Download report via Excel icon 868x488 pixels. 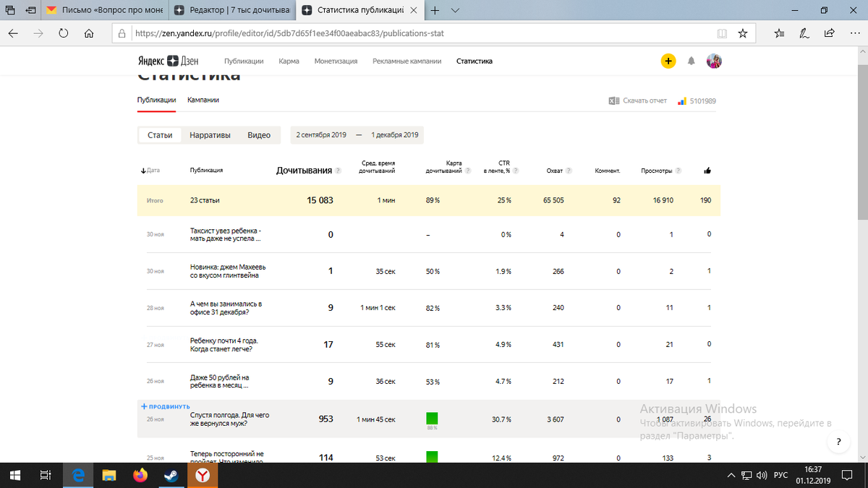coord(614,101)
